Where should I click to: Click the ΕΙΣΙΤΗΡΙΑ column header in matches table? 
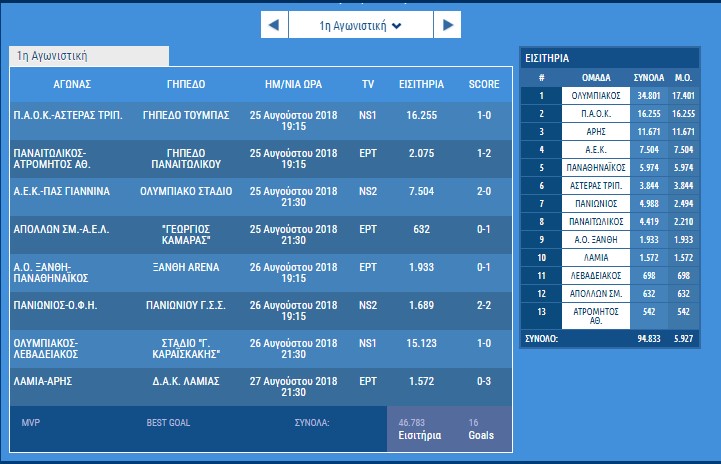tap(421, 84)
